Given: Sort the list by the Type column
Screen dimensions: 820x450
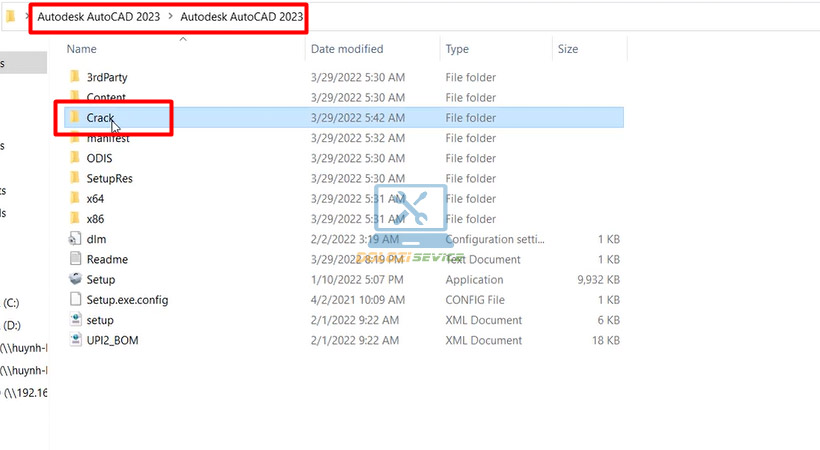Looking at the screenshot, I should (x=457, y=49).
